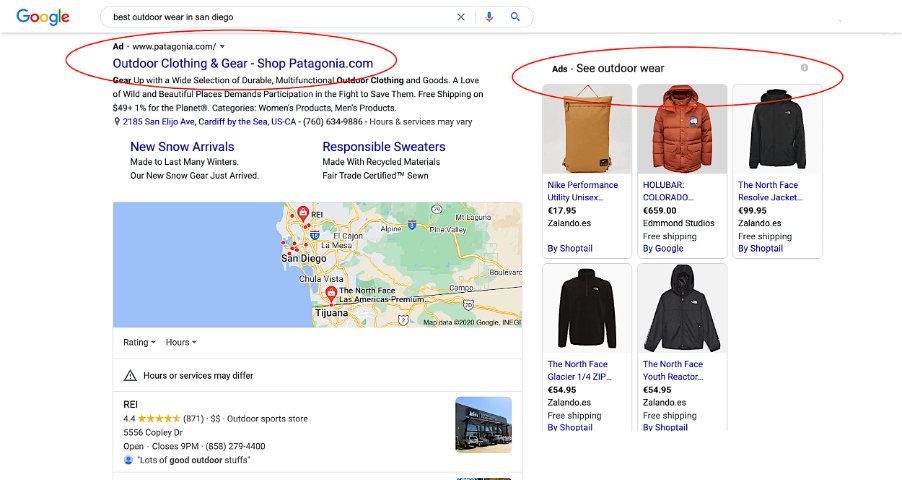
Task: Open the New Snow Arrivals sitelink
Action: pos(182,147)
